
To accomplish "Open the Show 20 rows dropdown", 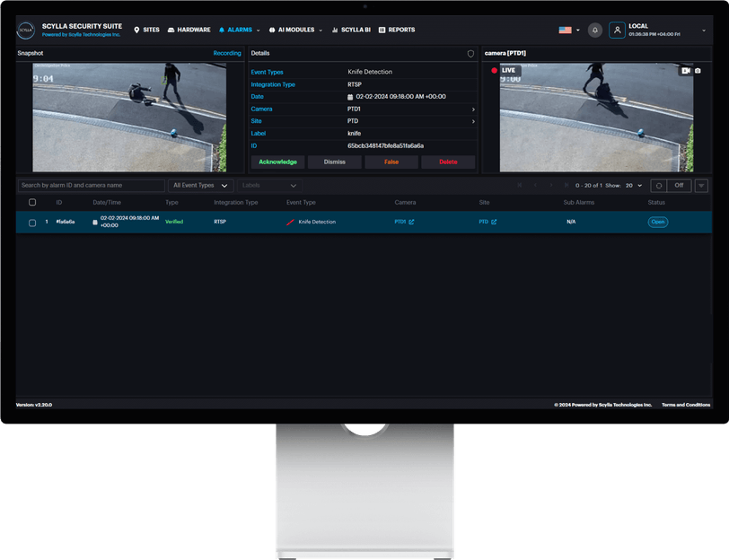I will pos(633,186).
